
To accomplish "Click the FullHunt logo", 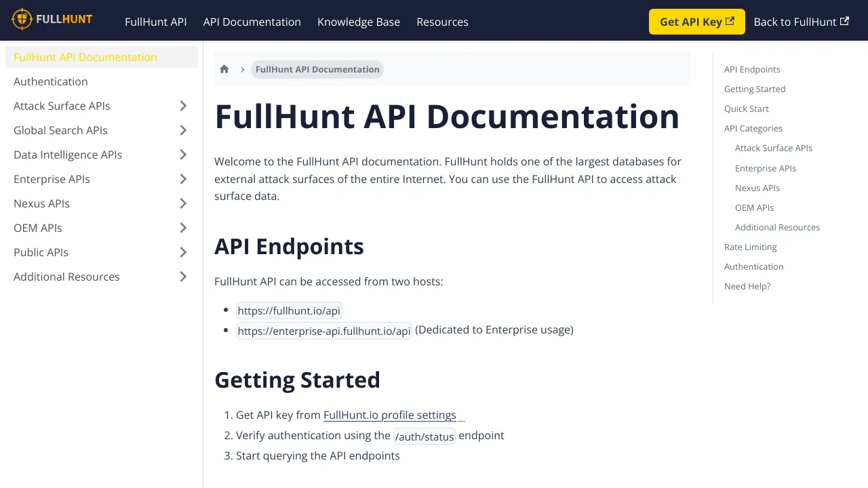I will tap(52, 20).
